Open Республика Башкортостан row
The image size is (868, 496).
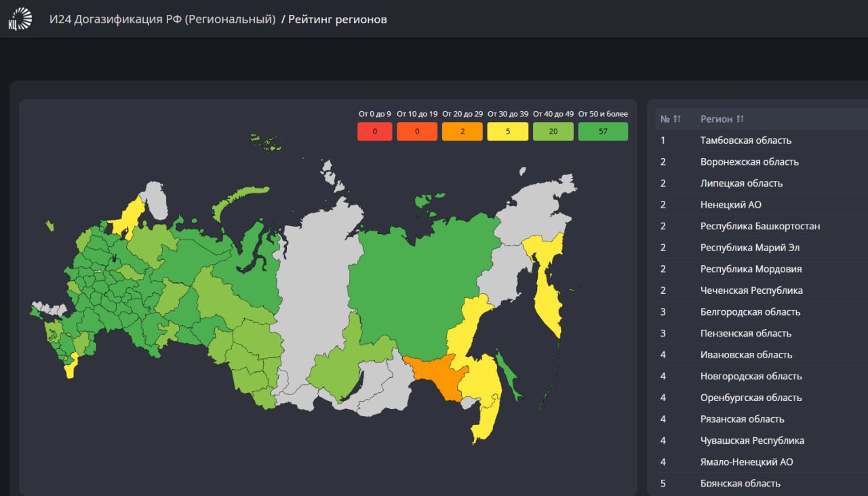point(759,226)
